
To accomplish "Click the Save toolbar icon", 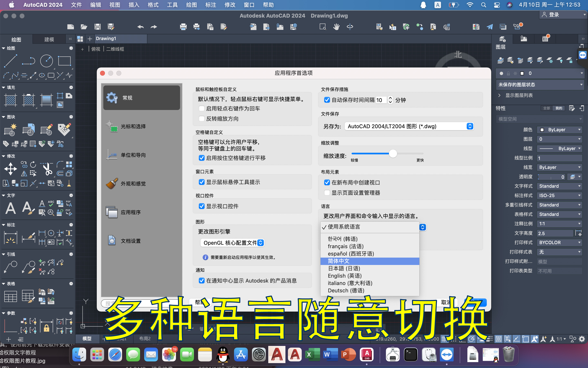I will (97, 27).
